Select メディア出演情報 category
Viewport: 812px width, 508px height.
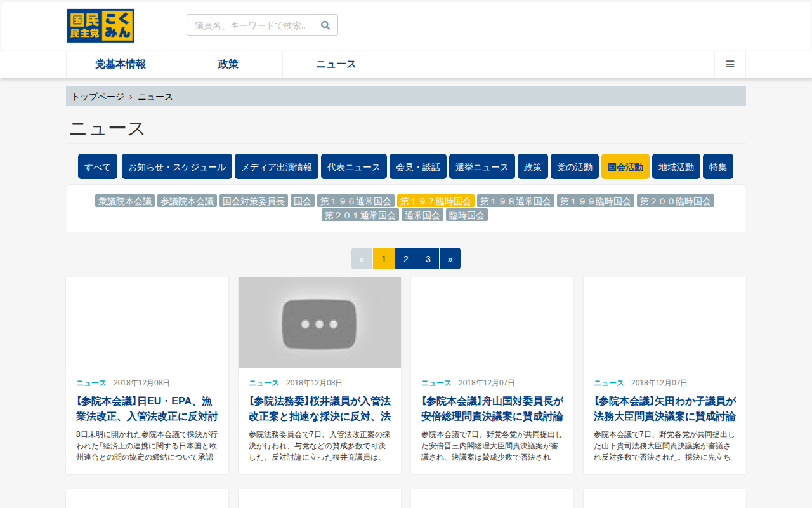tap(277, 166)
